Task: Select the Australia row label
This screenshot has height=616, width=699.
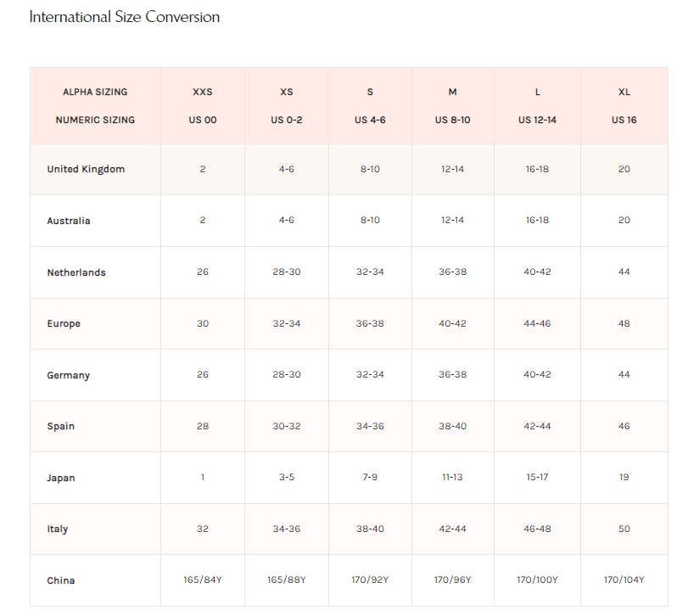Action: (x=69, y=221)
